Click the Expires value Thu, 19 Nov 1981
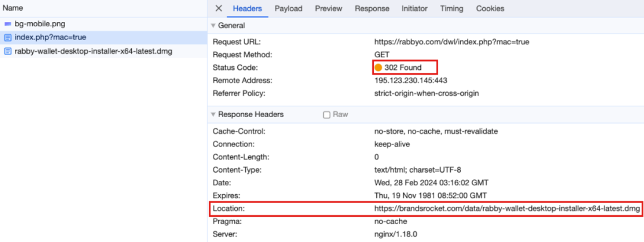 click(x=431, y=195)
